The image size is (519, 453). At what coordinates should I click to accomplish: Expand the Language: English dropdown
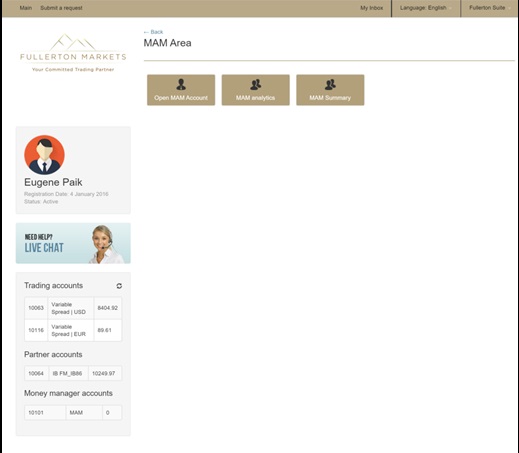click(426, 8)
